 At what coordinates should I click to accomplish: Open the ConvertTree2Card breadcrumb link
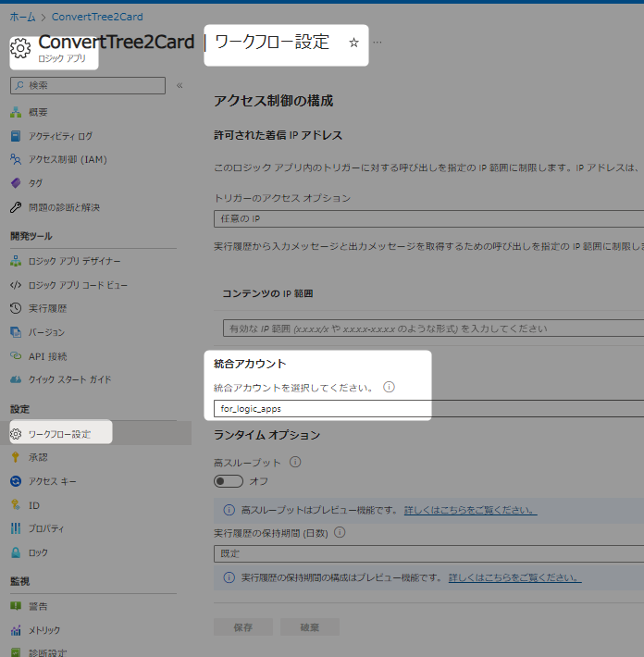pos(97,17)
